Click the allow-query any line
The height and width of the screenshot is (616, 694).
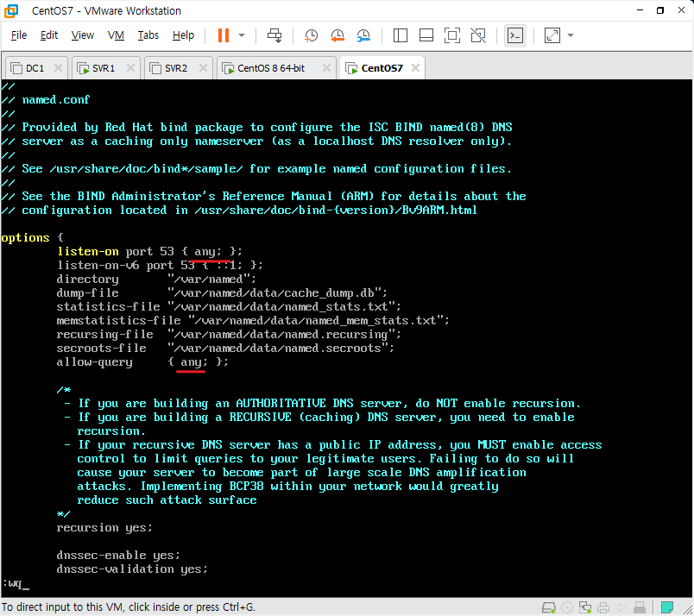[x=142, y=362]
